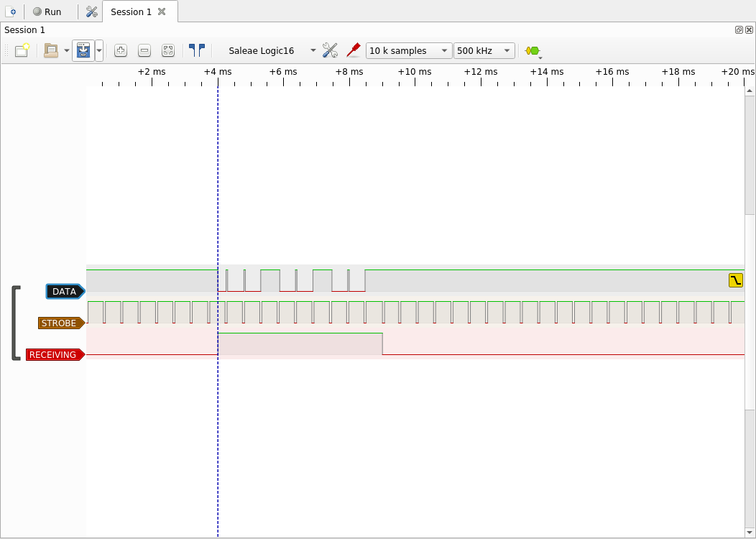Expand the save options dropdown arrow

point(99,51)
